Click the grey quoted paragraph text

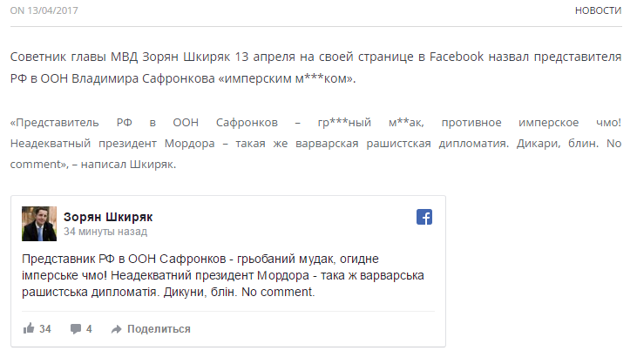(x=315, y=143)
